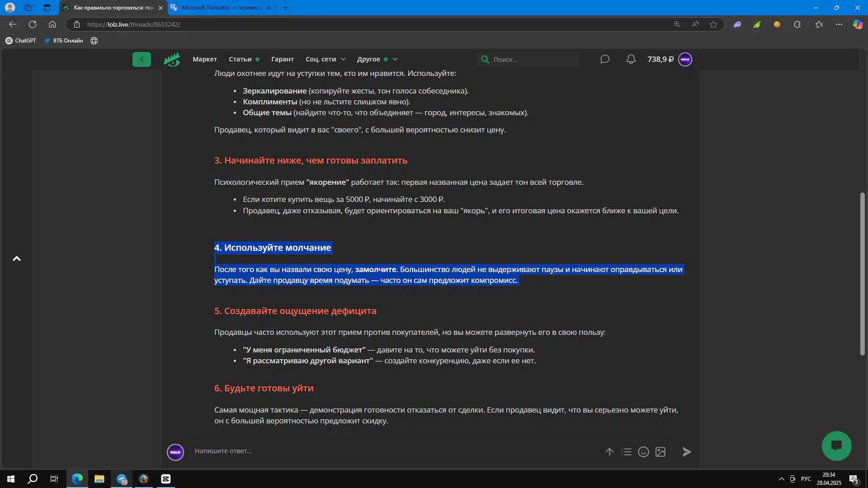Open the list formatting icon in reply box

tap(626, 452)
